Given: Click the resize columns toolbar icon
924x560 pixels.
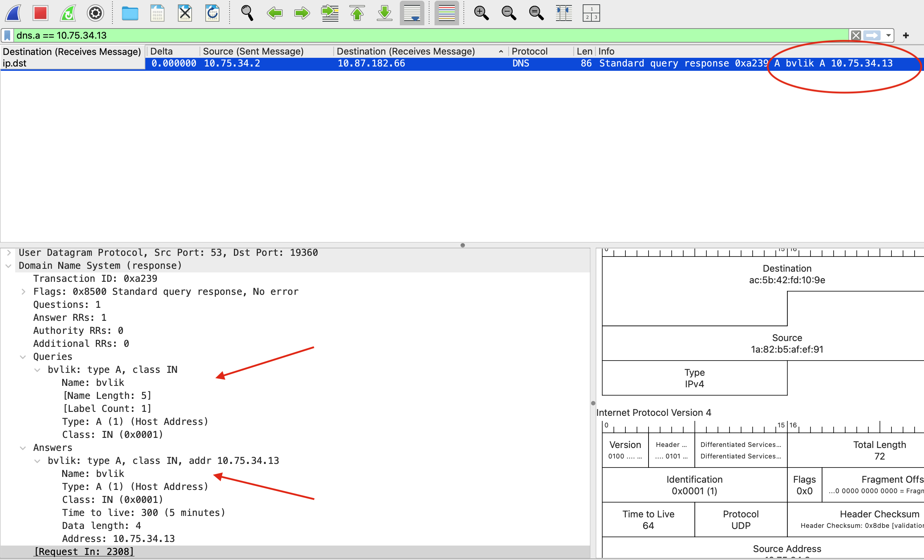Looking at the screenshot, I should point(564,13).
